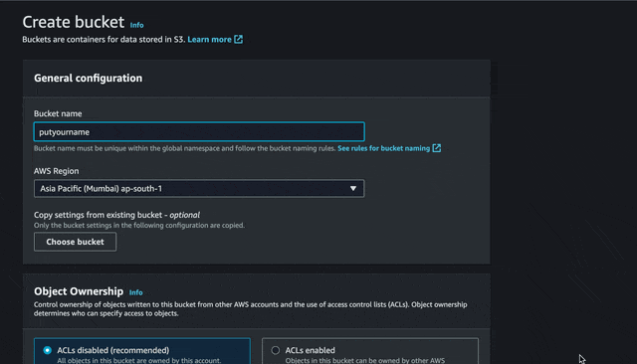Select the ACLs enabled radio button
The width and height of the screenshot is (637, 364).
(276, 350)
